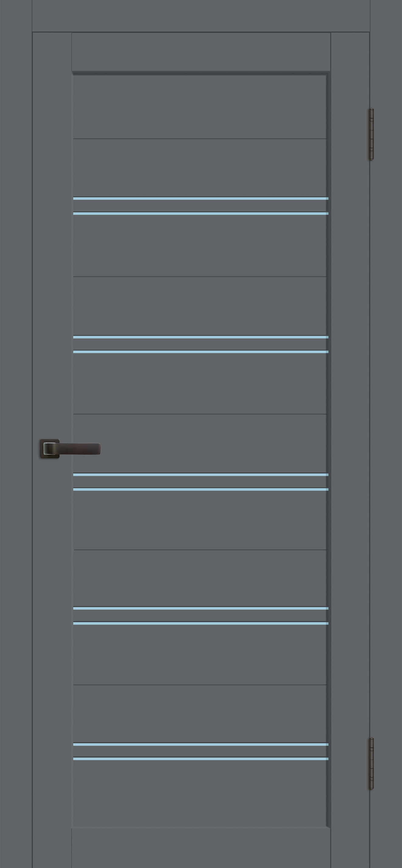Click the square rosette of the handle
The height and width of the screenshot is (868, 402).
click(49, 449)
